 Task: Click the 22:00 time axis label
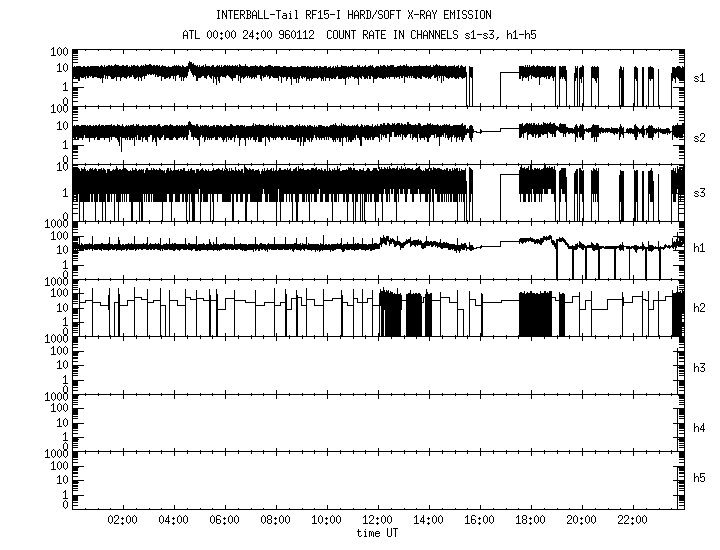(632, 520)
